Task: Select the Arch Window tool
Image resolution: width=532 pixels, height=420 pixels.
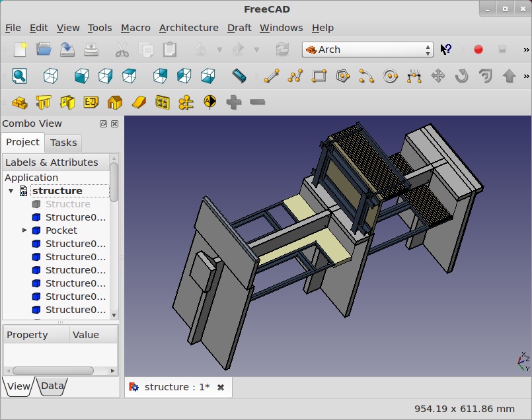Action: pyautogui.click(x=163, y=102)
